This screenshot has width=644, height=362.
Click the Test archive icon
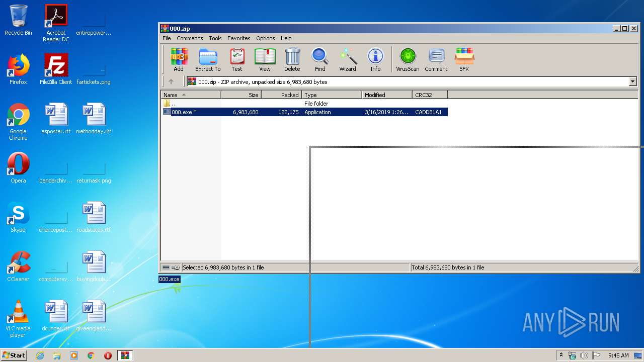[237, 60]
